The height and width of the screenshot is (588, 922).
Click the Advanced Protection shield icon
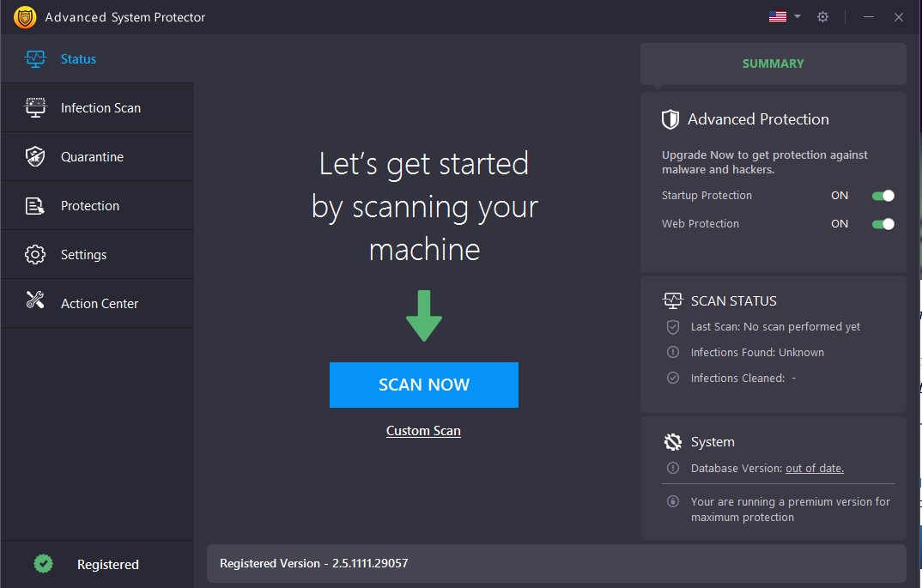670,118
